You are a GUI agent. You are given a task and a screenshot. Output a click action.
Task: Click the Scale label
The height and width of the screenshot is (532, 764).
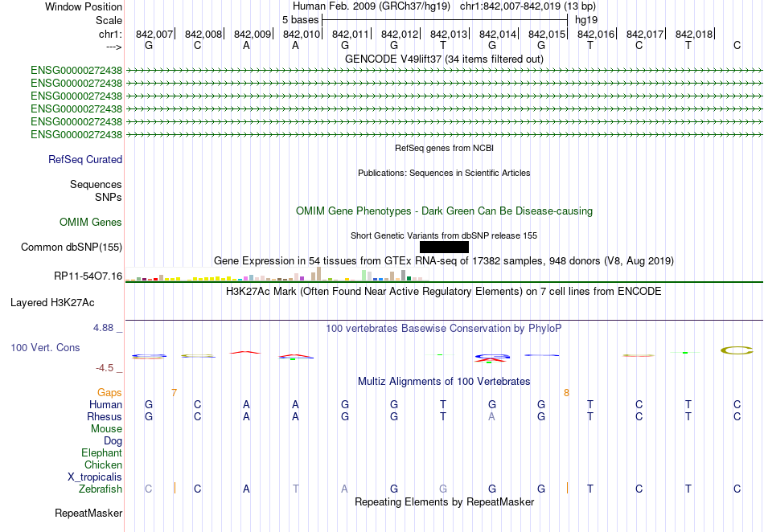[x=109, y=20]
